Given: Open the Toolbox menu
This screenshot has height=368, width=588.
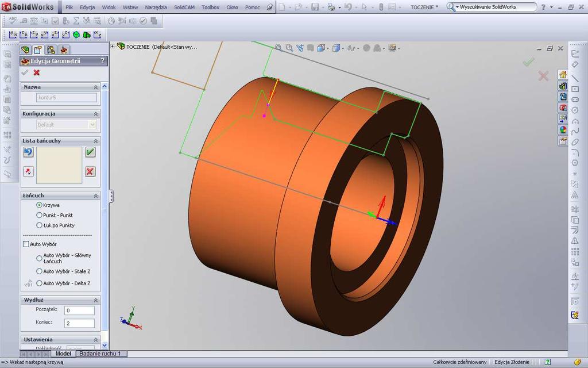Looking at the screenshot, I should click(210, 7).
